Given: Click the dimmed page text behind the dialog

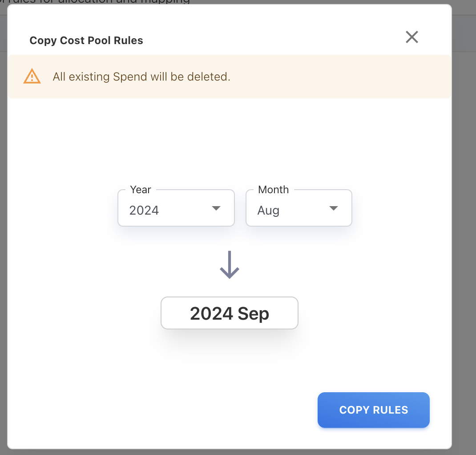Looking at the screenshot, I should point(89,2).
